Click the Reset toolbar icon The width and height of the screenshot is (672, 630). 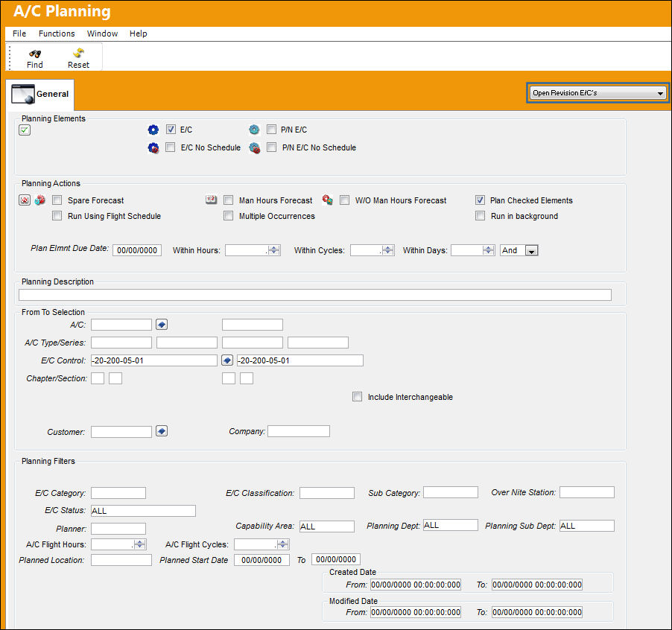pos(78,53)
